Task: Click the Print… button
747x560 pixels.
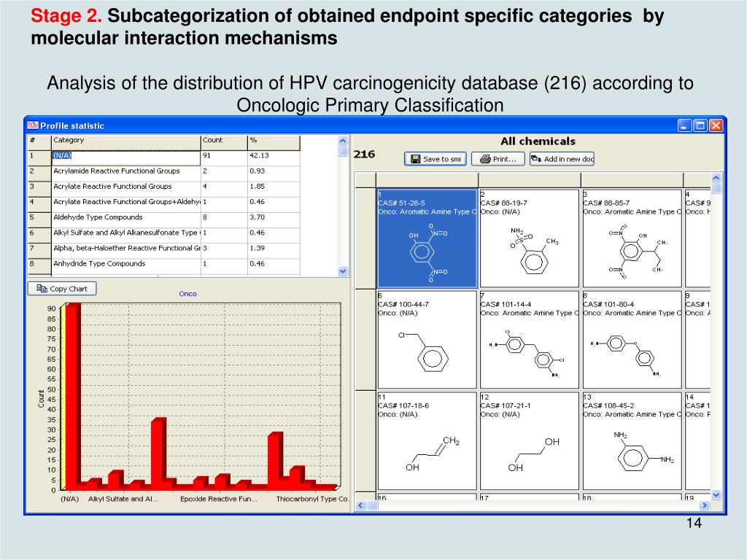Action: click(x=498, y=159)
